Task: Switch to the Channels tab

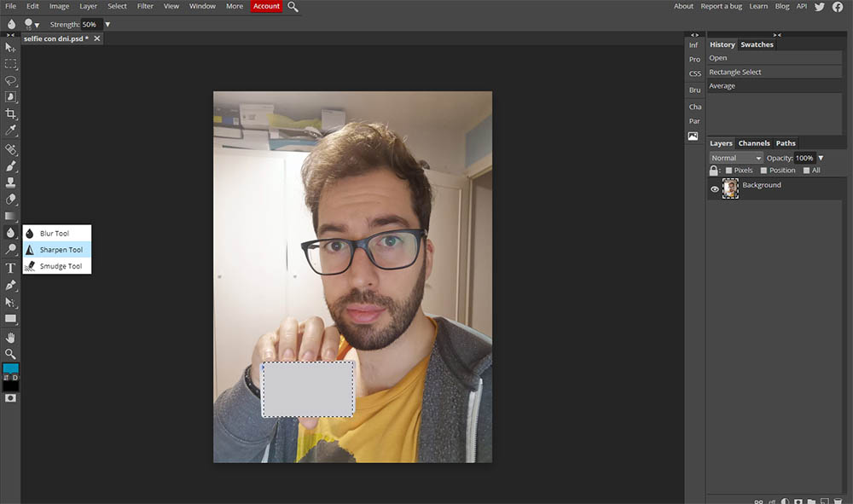Action: pos(753,143)
